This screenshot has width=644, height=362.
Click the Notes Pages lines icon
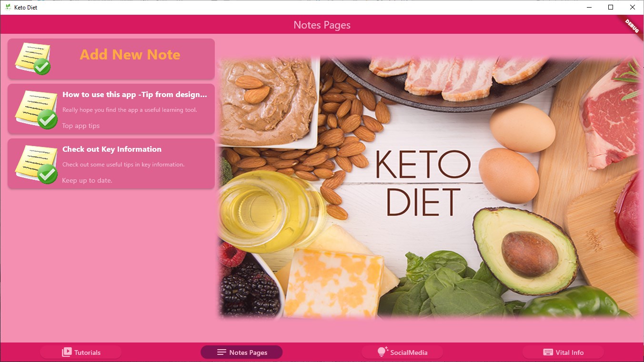[x=221, y=352]
